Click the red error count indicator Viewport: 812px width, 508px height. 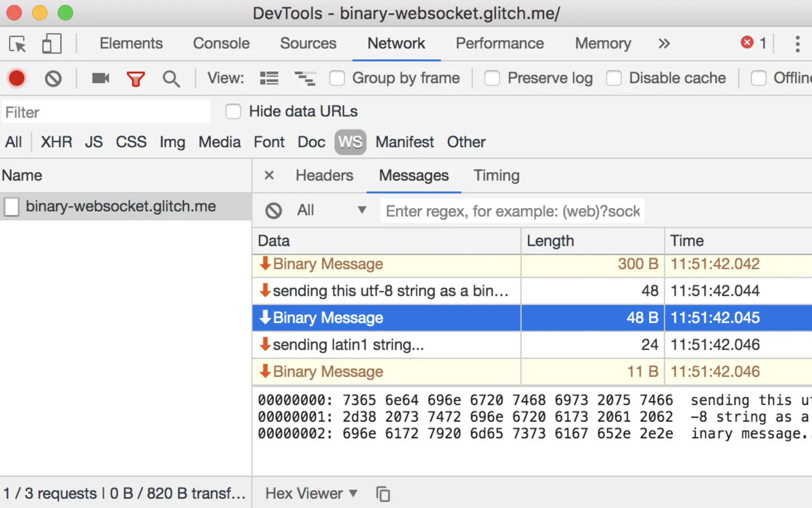coord(753,43)
